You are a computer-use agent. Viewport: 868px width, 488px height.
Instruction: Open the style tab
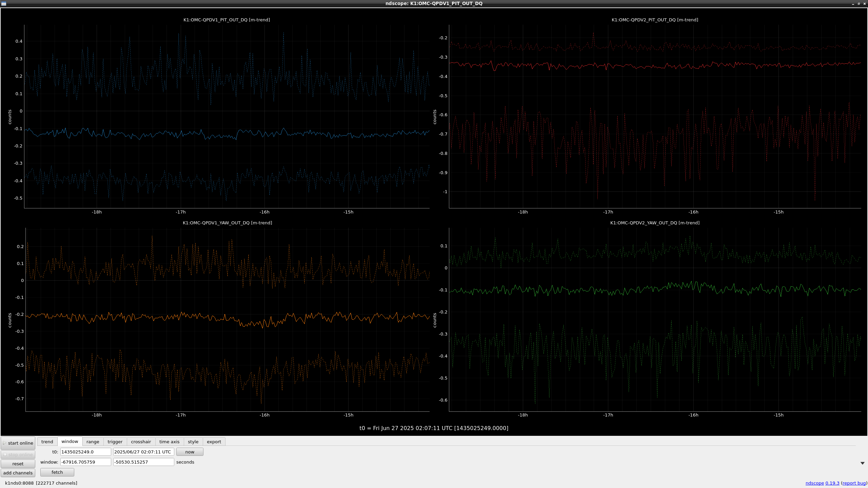point(193,442)
